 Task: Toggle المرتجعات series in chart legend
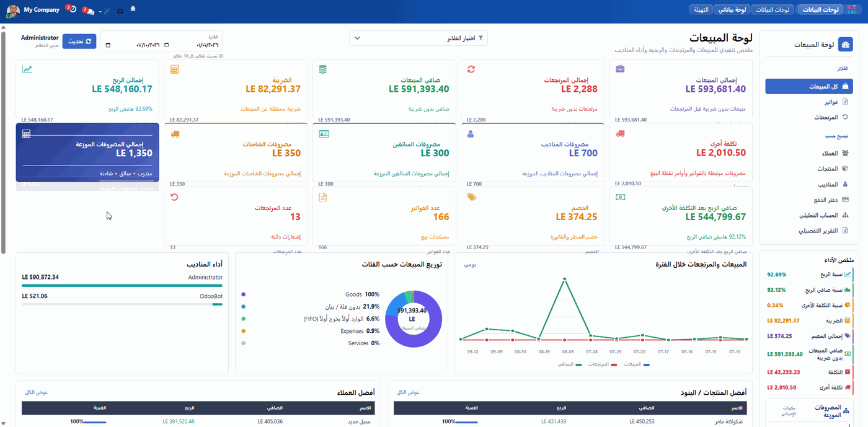[x=601, y=364]
